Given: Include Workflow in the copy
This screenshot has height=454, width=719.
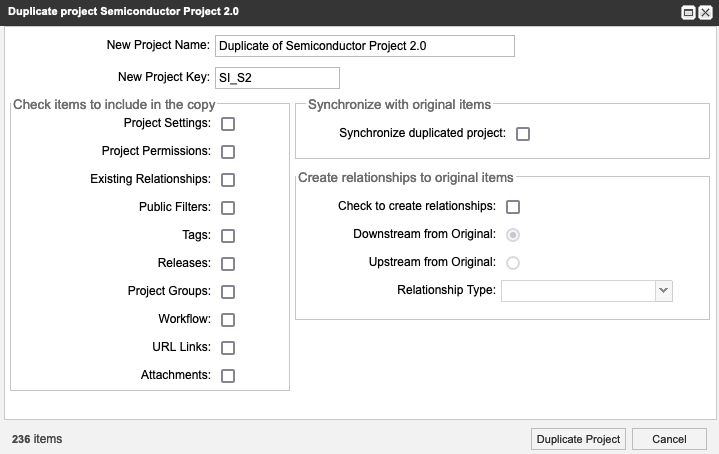Looking at the screenshot, I should (228, 320).
